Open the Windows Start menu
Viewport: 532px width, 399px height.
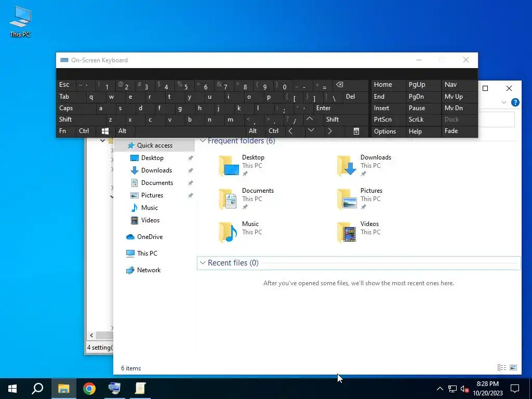click(x=12, y=389)
